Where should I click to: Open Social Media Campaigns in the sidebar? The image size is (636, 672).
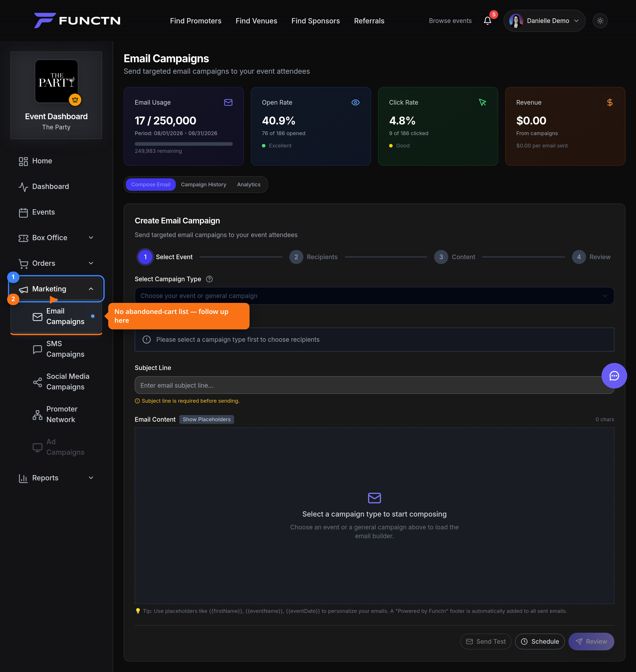click(x=56, y=381)
